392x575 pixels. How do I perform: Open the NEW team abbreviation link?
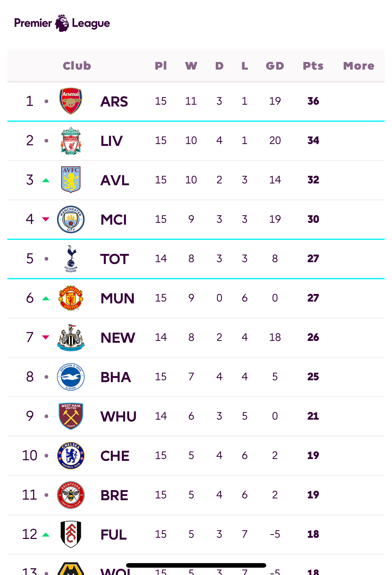(x=118, y=337)
